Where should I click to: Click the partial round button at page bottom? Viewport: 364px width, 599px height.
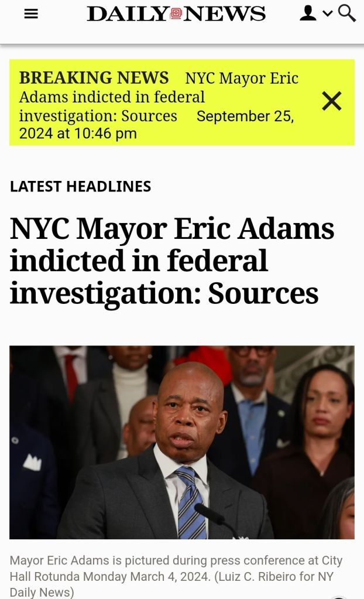point(339,596)
